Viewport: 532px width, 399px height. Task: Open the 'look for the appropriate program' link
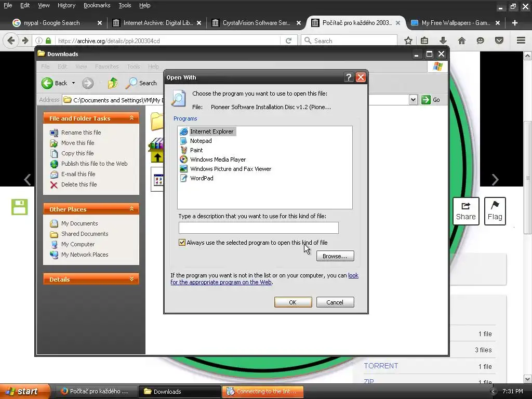[x=264, y=279]
